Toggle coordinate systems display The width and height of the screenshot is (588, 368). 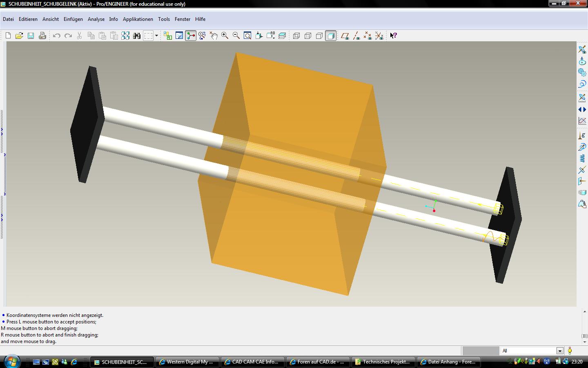(x=379, y=36)
